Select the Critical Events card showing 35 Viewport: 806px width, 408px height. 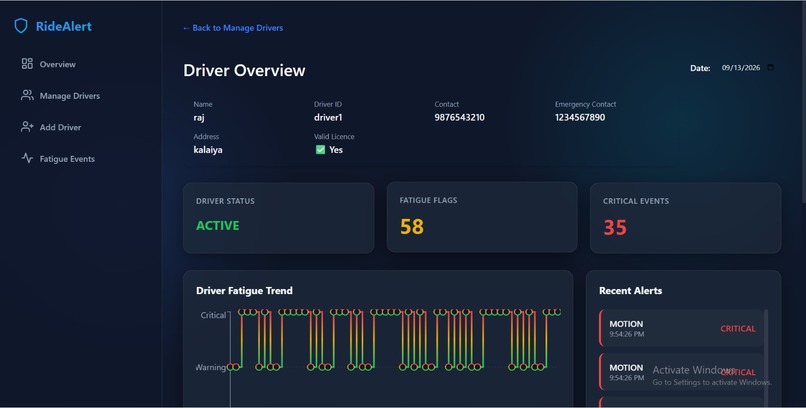(686, 218)
